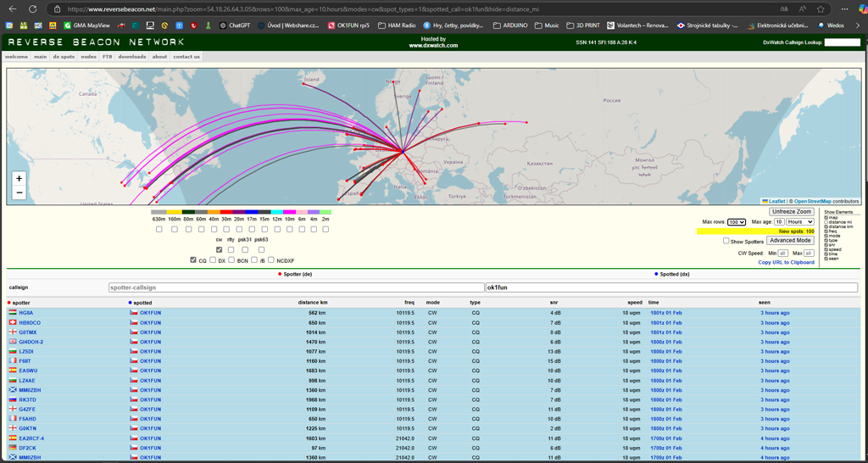Open the ARDUINO bookmarks folder

point(510,25)
